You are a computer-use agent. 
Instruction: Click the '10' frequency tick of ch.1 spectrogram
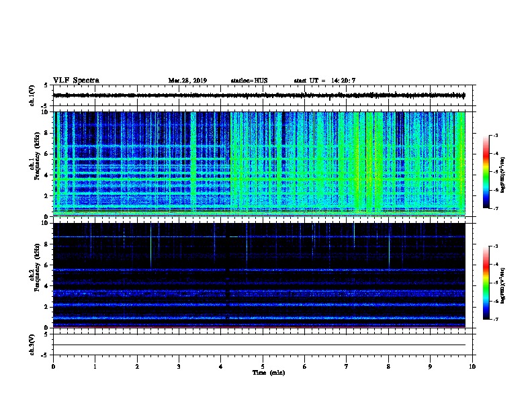coord(46,112)
